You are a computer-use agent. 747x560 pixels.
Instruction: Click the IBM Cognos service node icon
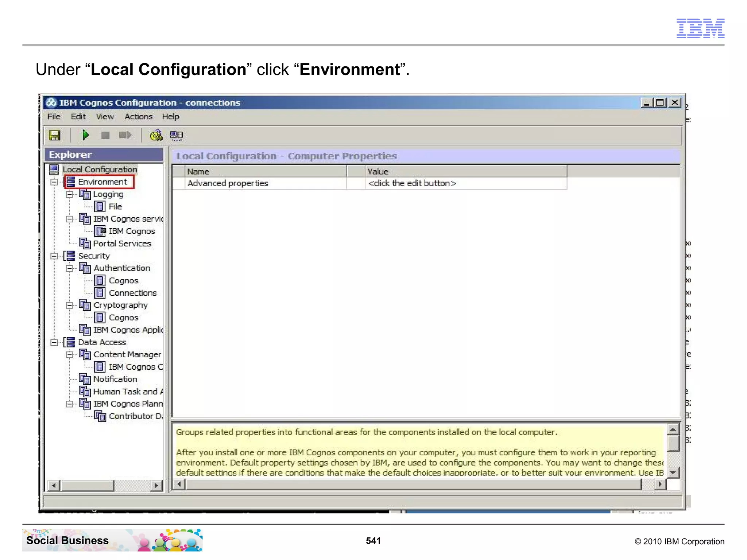(85, 219)
